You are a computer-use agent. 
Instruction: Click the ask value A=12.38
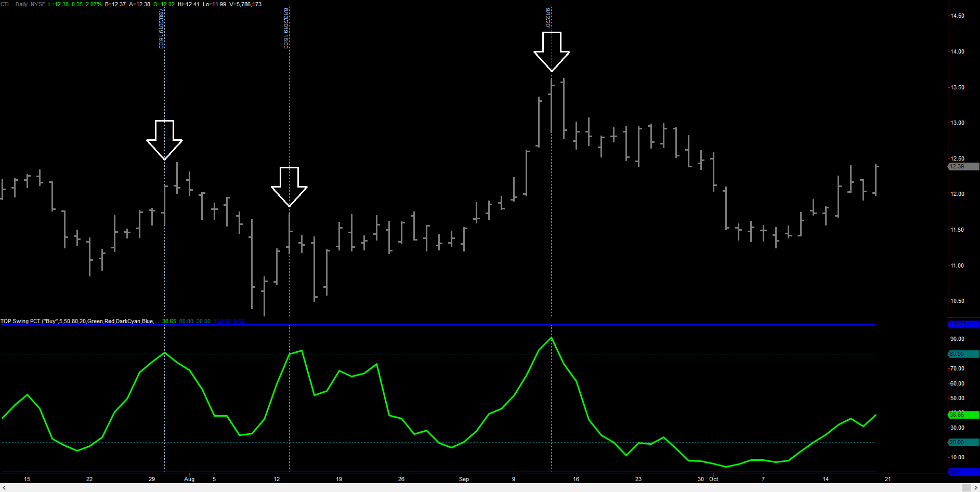139,4
